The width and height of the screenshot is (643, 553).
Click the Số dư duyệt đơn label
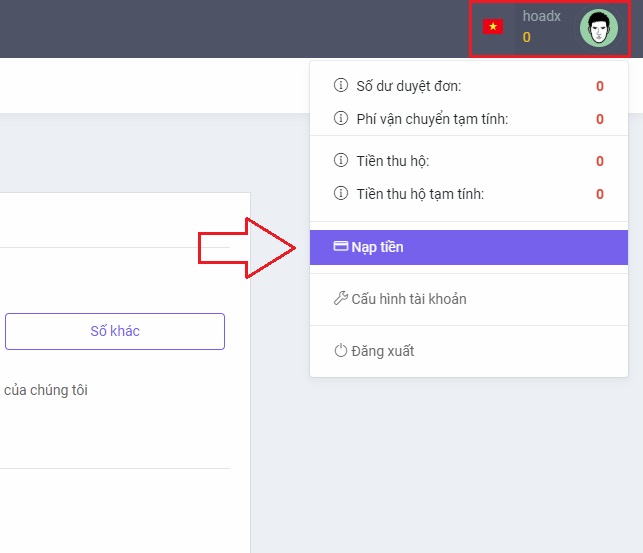tap(409, 86)
